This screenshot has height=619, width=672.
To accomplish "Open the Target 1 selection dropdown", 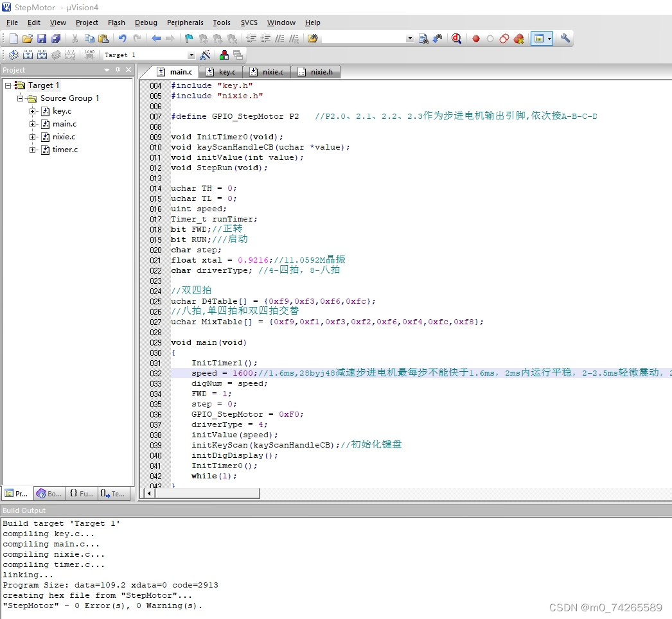I will 191,55.
